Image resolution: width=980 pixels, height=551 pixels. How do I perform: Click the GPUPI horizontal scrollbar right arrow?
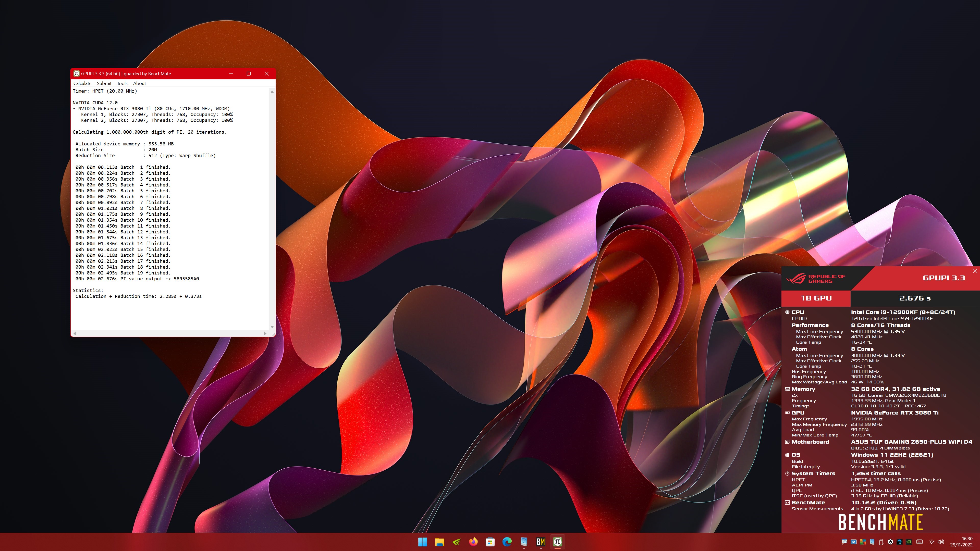(265, 333)
